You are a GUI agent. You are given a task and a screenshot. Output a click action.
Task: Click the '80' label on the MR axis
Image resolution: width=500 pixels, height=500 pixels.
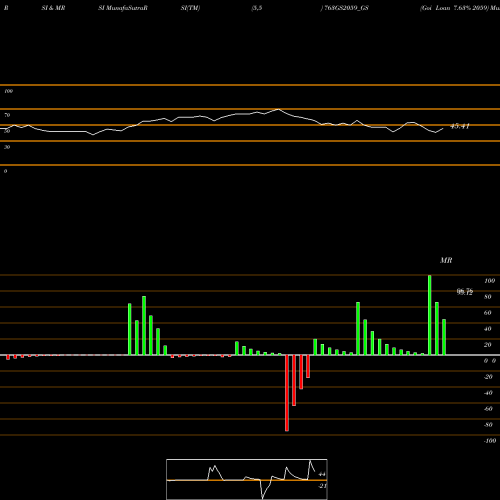click(488, 297)
